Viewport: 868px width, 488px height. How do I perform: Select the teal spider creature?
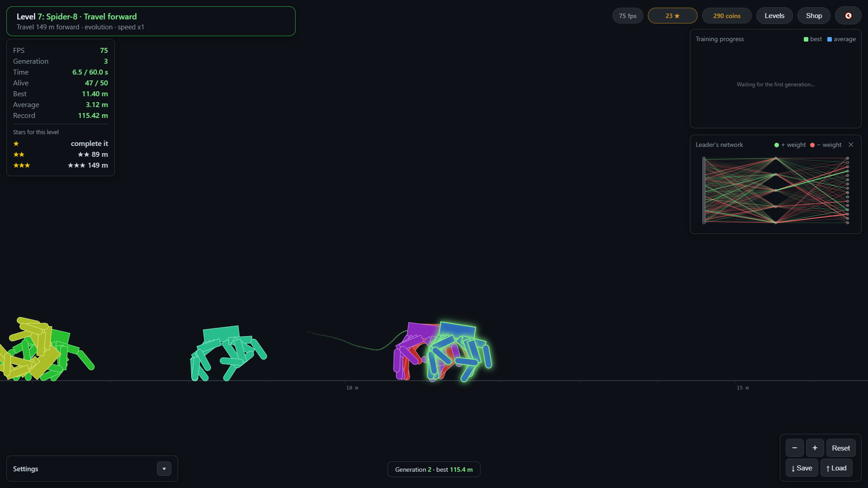coord(228,353)
